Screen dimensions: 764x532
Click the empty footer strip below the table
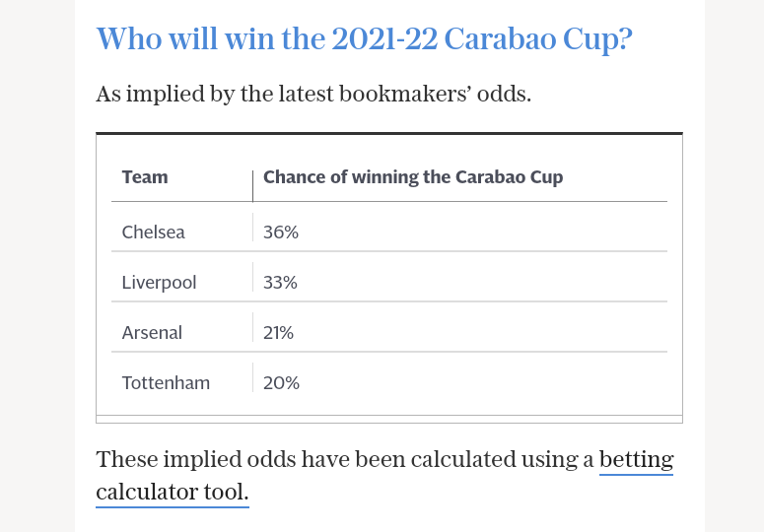point(388,419)
